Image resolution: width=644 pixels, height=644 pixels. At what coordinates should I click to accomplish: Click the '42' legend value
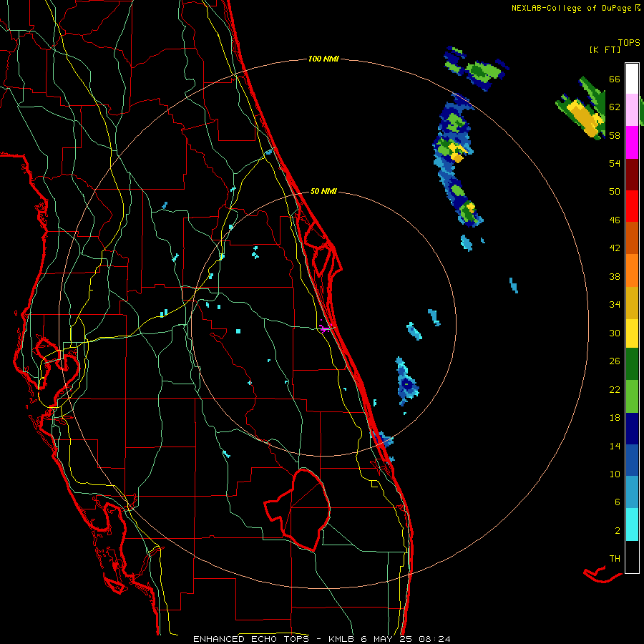[x=615, y=248]
